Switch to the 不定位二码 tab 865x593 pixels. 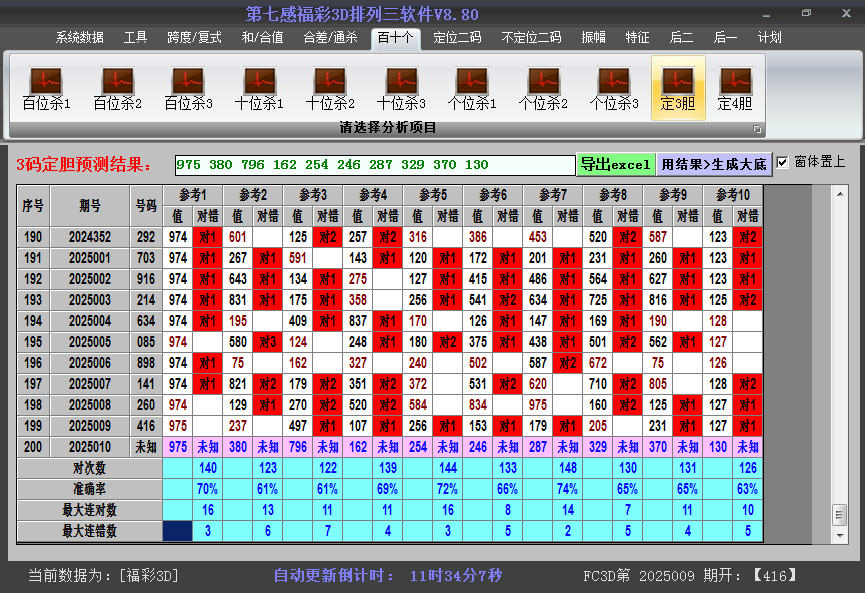point(531,38)
